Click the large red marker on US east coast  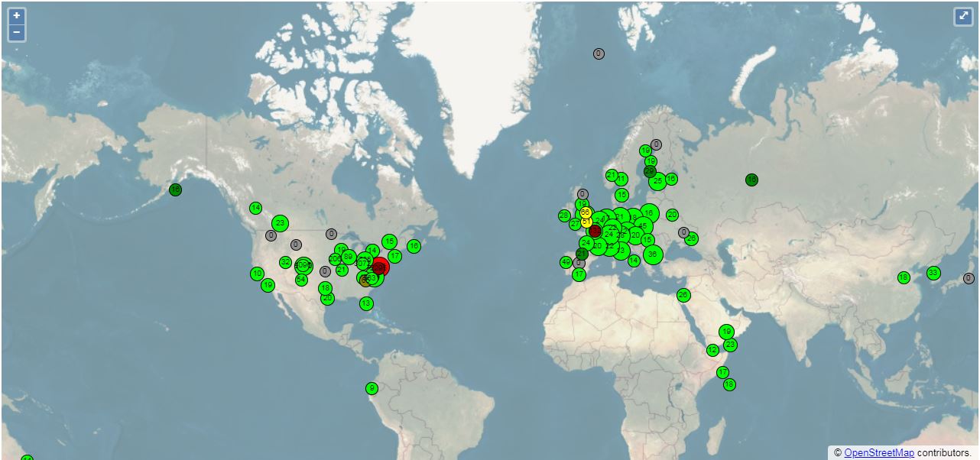pos(379,267)
